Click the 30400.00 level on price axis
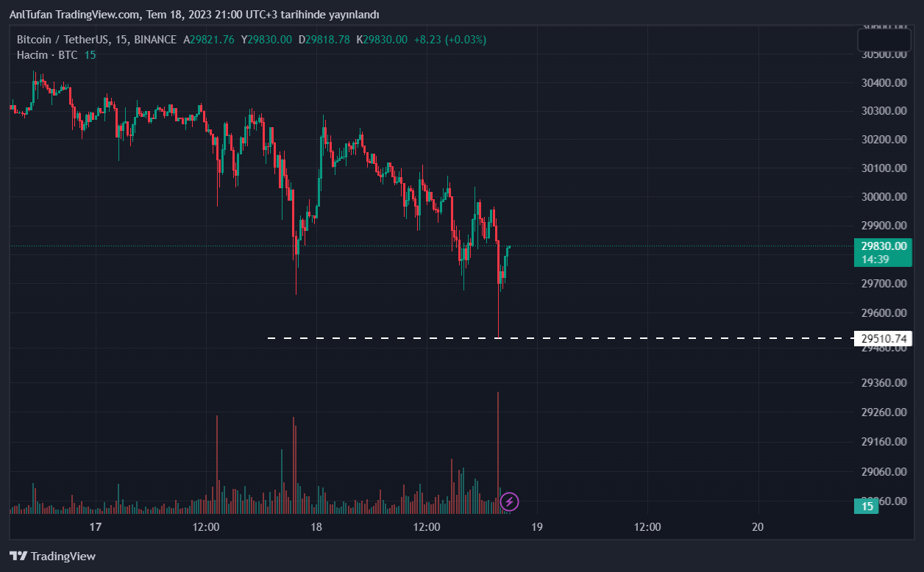924x572 pixels. (x=884, y=83)
